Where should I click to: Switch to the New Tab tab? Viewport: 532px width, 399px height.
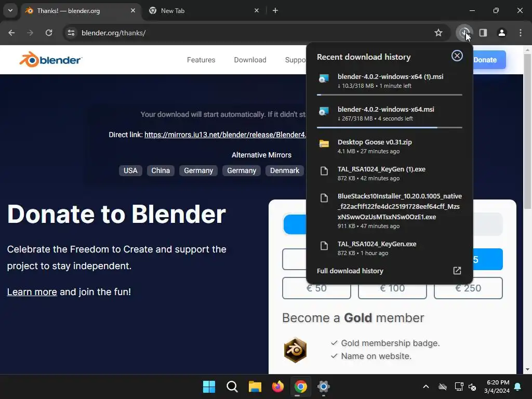tap(204, 10)
